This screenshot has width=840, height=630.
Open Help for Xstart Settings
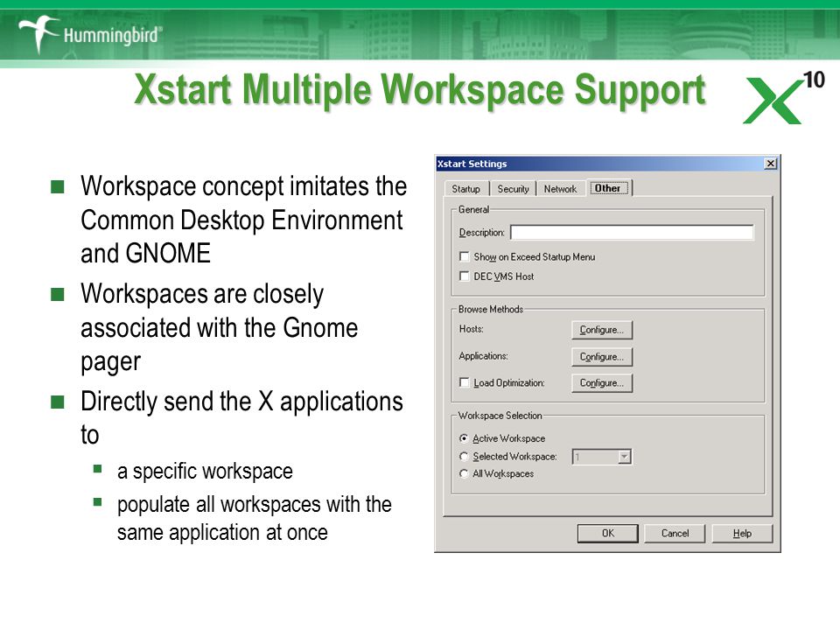tap(742, 533)
